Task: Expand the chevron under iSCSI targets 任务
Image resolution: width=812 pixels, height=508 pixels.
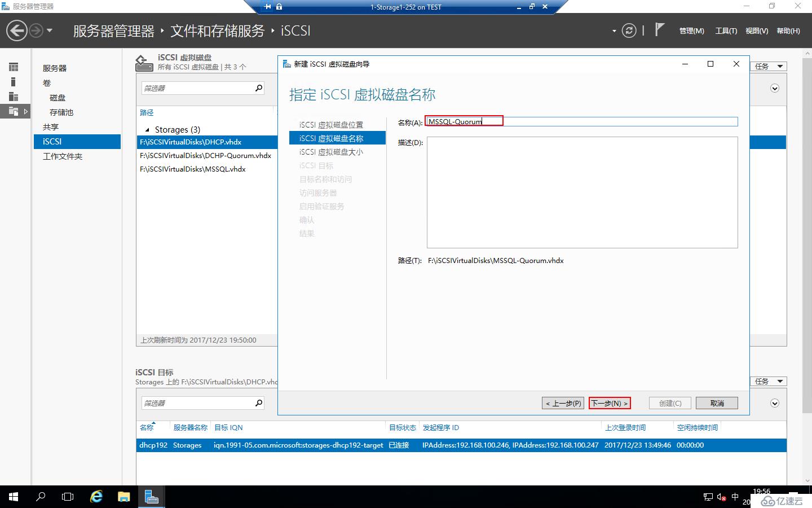Action: [775, 404]
